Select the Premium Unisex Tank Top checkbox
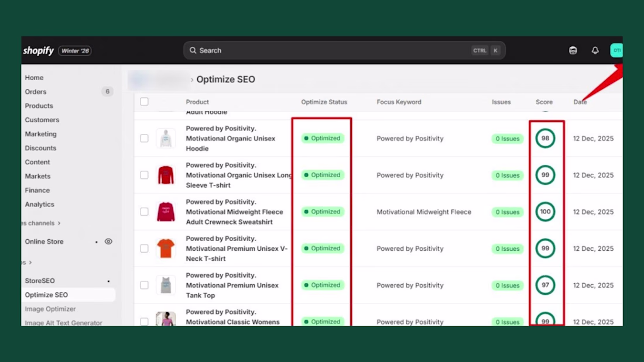The width and height of the screenshot is (644, 362). point(144,285)
